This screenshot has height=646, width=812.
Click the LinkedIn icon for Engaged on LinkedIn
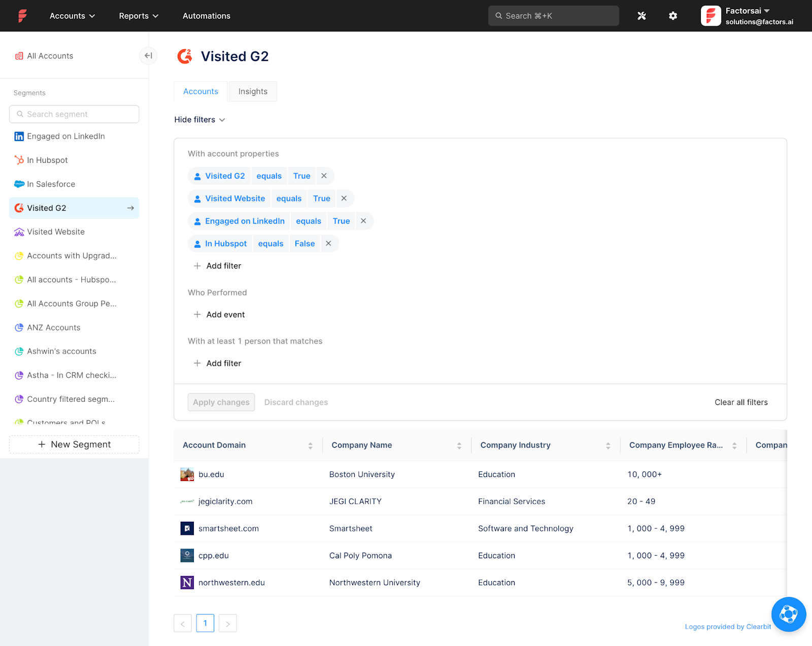click(x=19, y=136)
